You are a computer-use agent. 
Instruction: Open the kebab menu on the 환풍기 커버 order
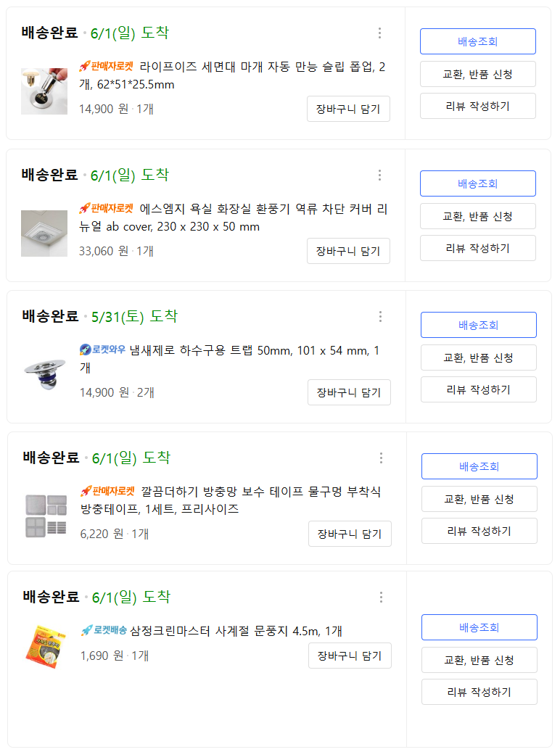(x=379, y=175)
